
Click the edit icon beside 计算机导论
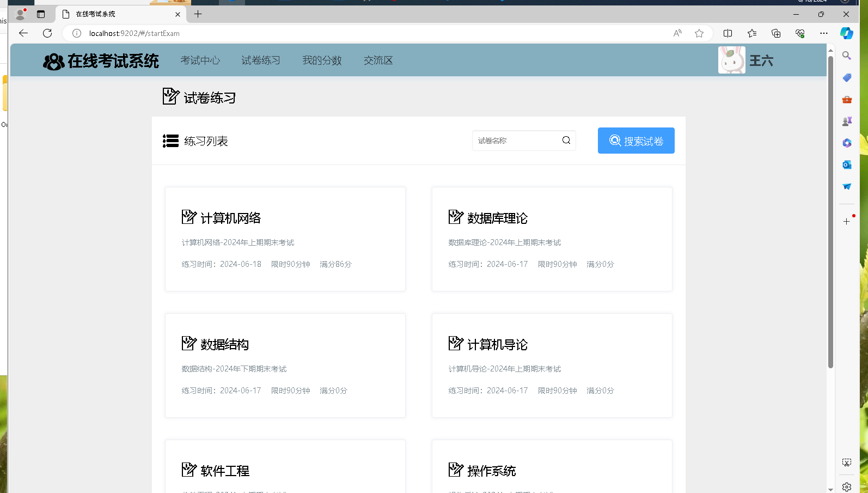[456, 343]
